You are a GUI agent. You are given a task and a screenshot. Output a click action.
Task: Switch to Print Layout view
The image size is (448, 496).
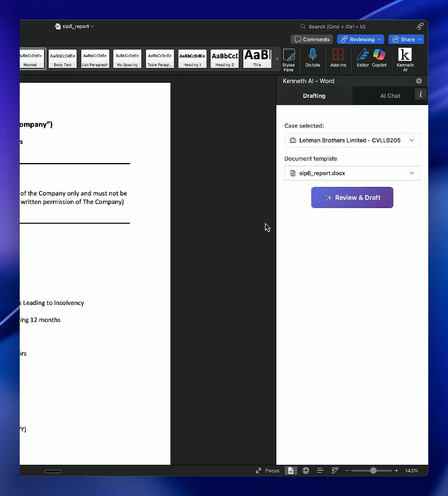[291, 470]
